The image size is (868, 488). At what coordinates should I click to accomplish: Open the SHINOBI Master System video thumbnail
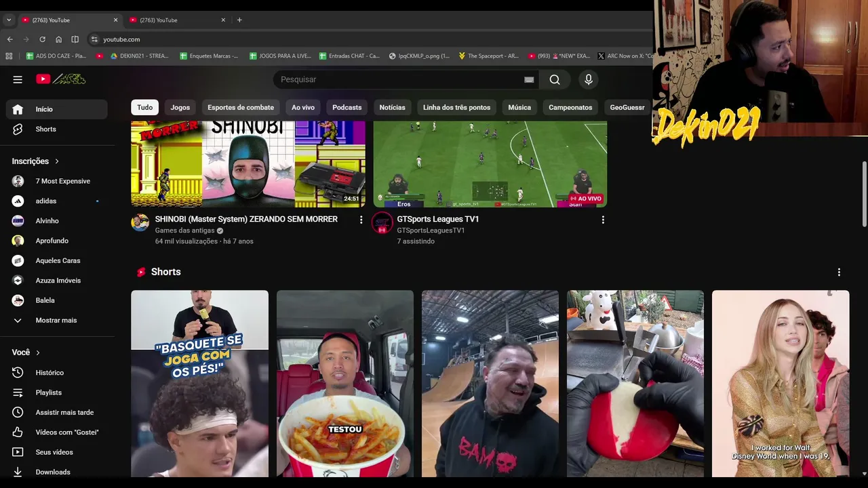(248, 164)
